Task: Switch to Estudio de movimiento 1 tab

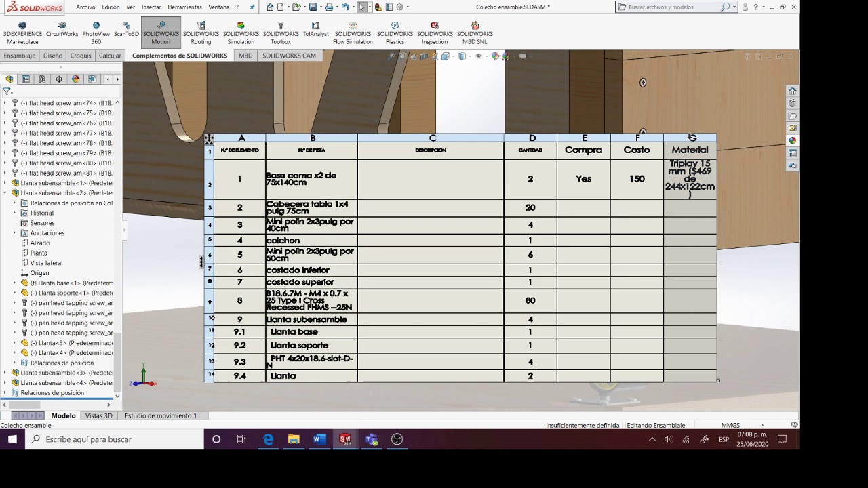Action: 160,415
